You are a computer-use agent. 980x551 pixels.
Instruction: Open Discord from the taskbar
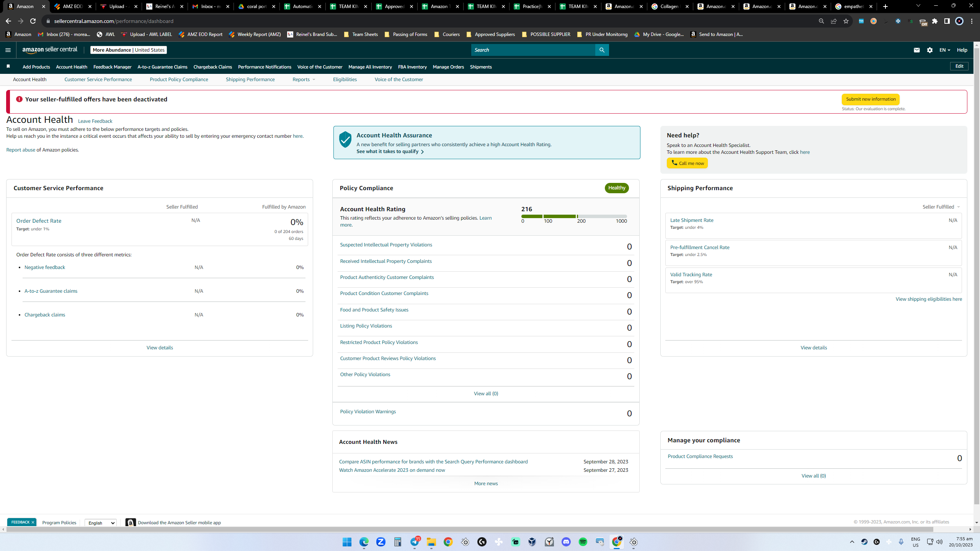point(566,542)
